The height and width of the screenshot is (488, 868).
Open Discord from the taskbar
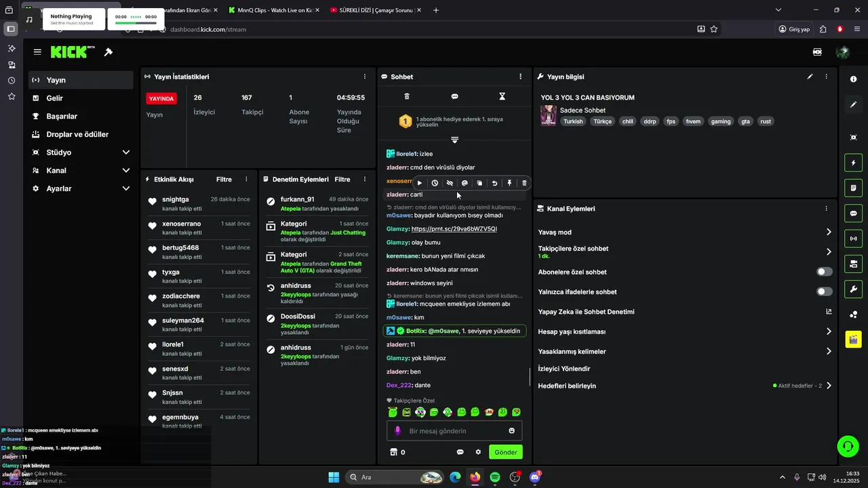pos(535,477)
